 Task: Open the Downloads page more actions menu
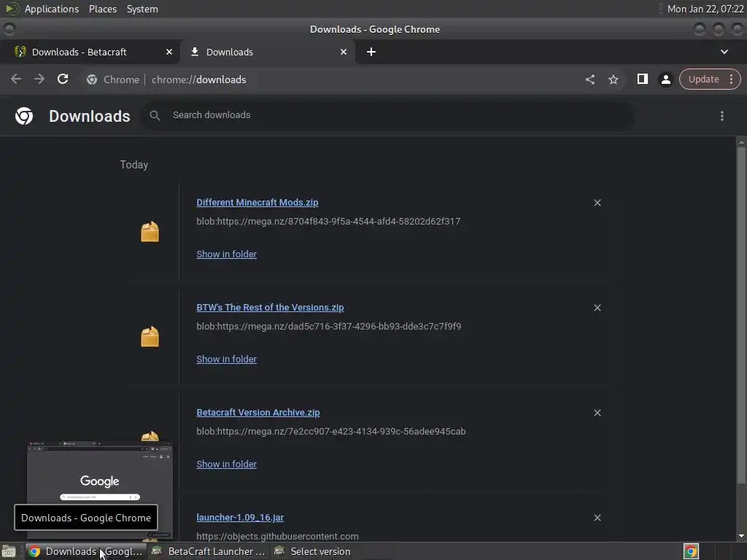click(x=722, y=116)
